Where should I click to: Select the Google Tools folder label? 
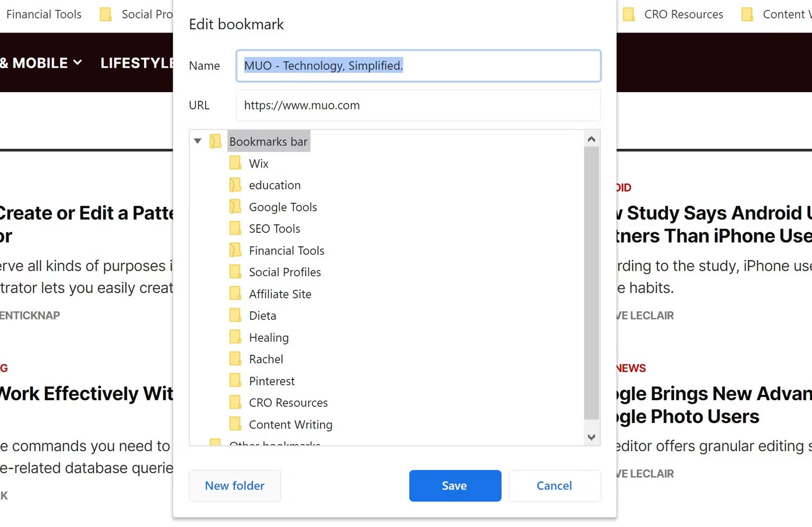pos(283,207)
